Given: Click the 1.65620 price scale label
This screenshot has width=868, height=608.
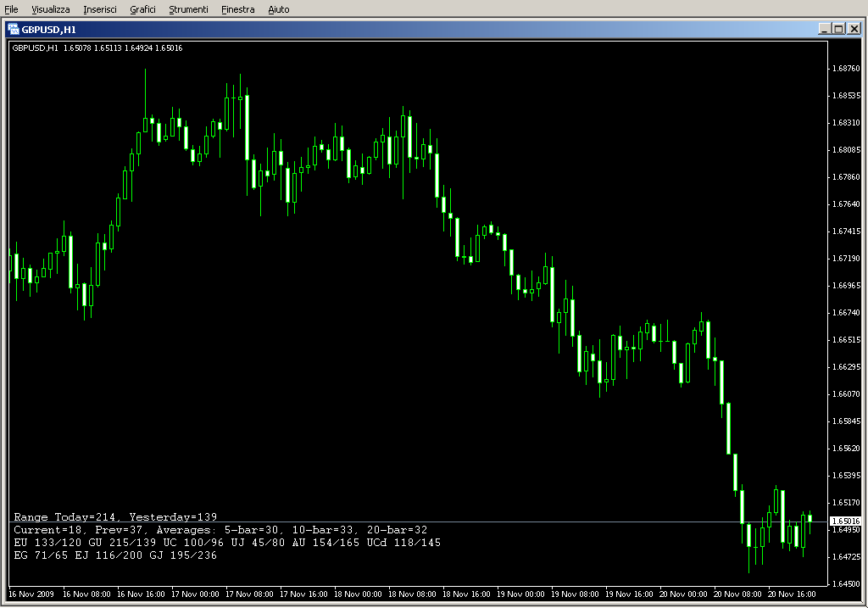Looking at the screenshot, I should pos(847,449).
